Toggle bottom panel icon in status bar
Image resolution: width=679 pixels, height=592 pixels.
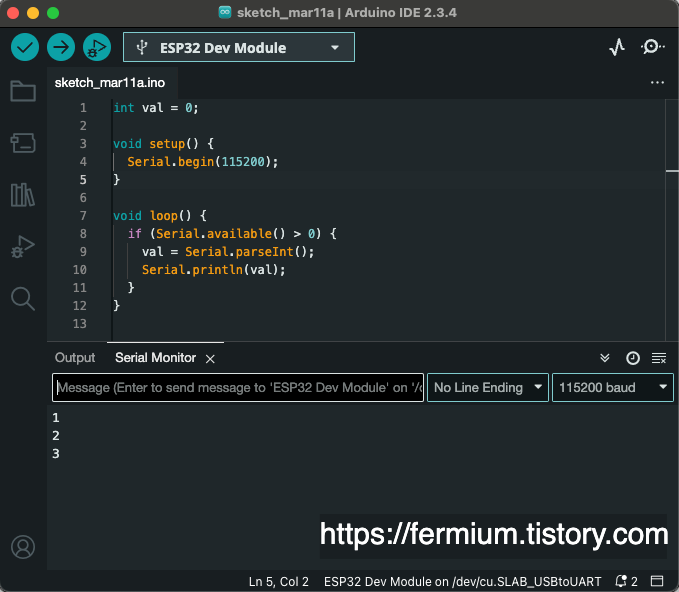(x=657, y=581)
